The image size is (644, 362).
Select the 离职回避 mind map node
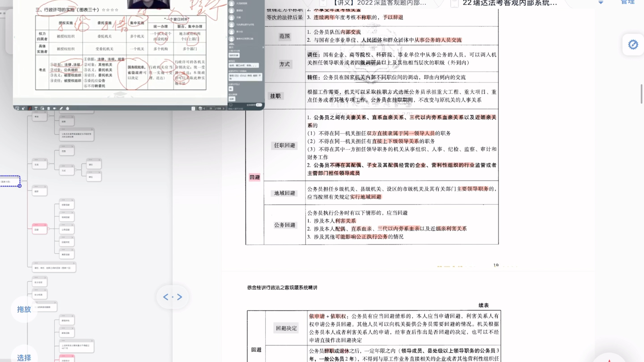67,253
